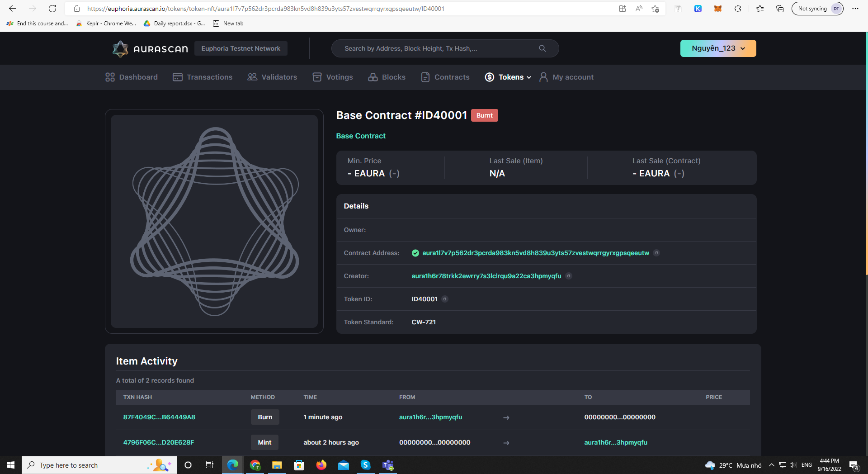The width and height of the screenshot is (868, 474).
Task: Click the Euphoria Testnet Network label
Action: click(x=241, y=48)
